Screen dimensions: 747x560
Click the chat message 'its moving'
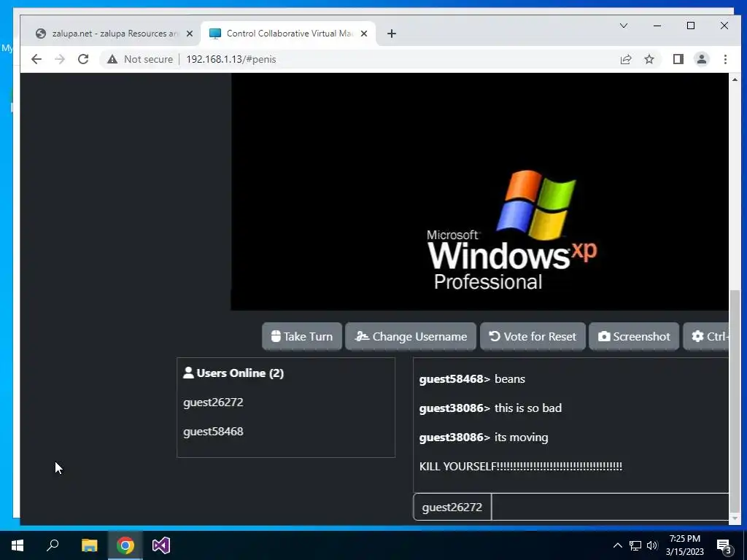[521, 437]
